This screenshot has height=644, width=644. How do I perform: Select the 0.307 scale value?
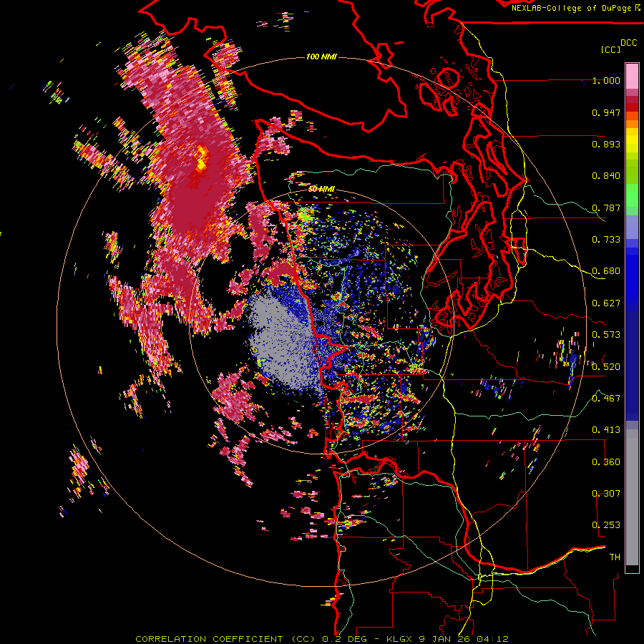click(x=606, y=494)
